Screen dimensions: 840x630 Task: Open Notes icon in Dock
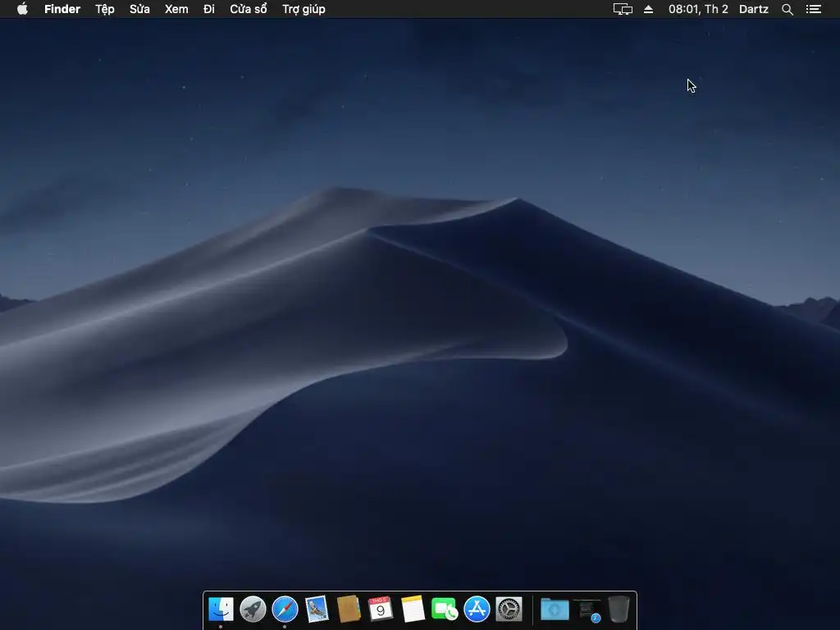point(413,609)
